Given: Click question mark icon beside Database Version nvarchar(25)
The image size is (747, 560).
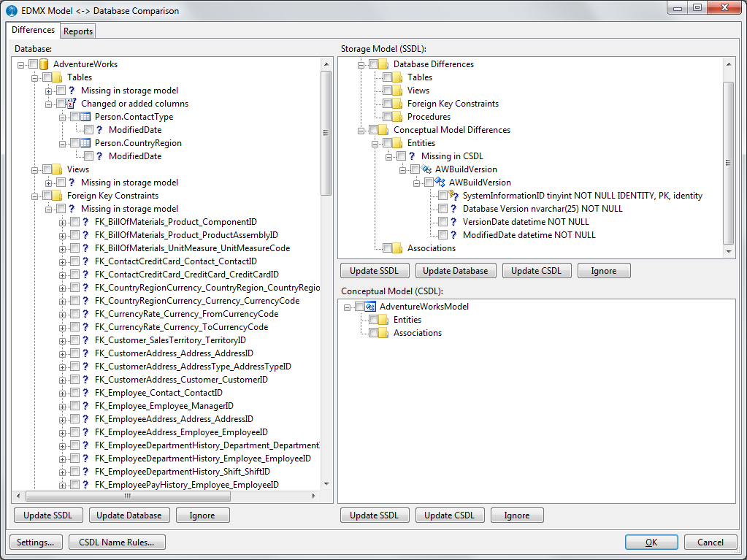Looking at the screenshot, I should coord(453,209).
